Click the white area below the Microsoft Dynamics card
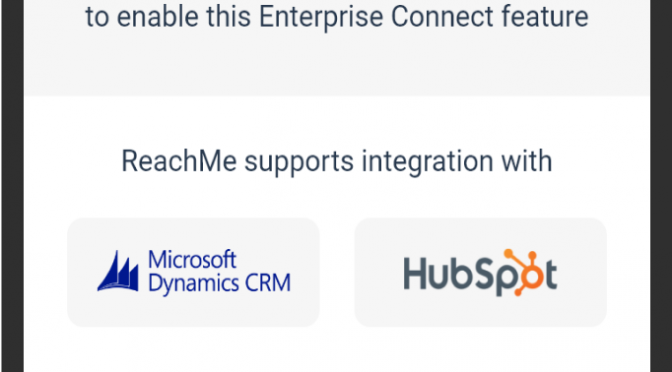Image resolution: width=672 pixels, height=372 pixels. (x=193, y=350)
